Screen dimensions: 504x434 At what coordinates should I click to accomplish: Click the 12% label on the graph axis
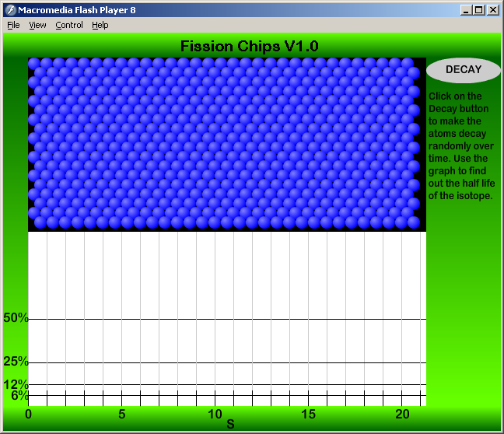tap(16, 384)
